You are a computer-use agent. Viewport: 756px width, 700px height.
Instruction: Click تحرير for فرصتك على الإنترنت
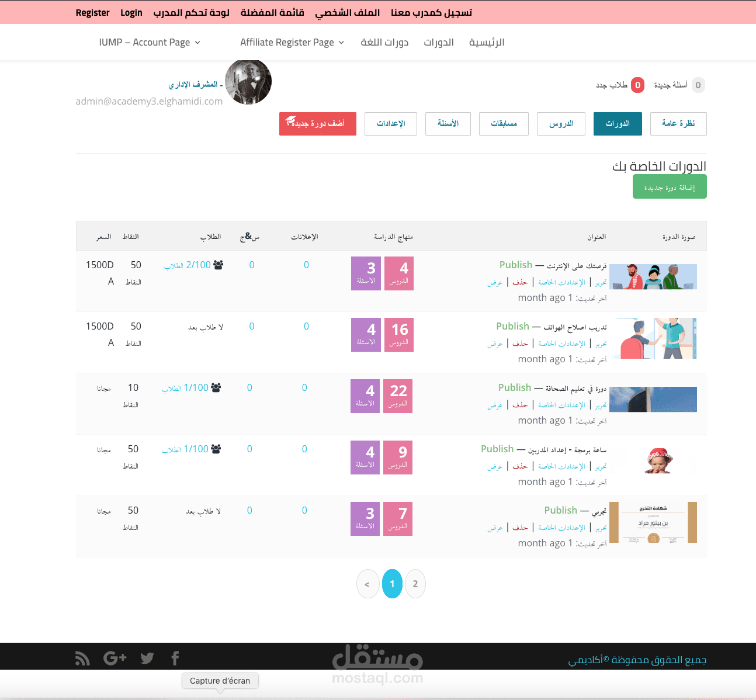[601, 282]
